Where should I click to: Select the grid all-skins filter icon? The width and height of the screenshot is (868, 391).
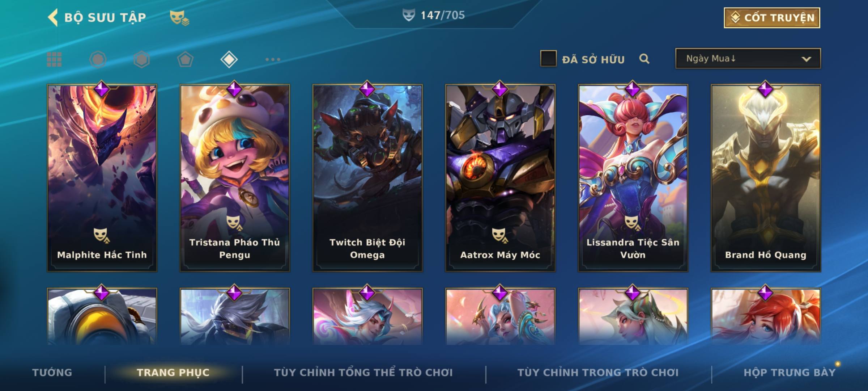coord(54,59)
